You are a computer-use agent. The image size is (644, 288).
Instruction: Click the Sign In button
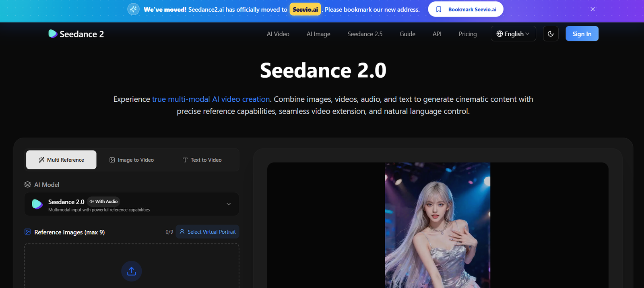(582, 34)
